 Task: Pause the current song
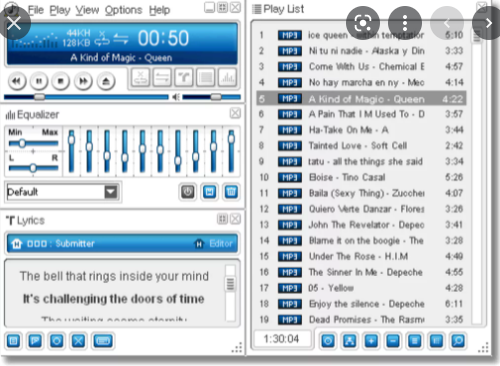click(x=39, y=81)
